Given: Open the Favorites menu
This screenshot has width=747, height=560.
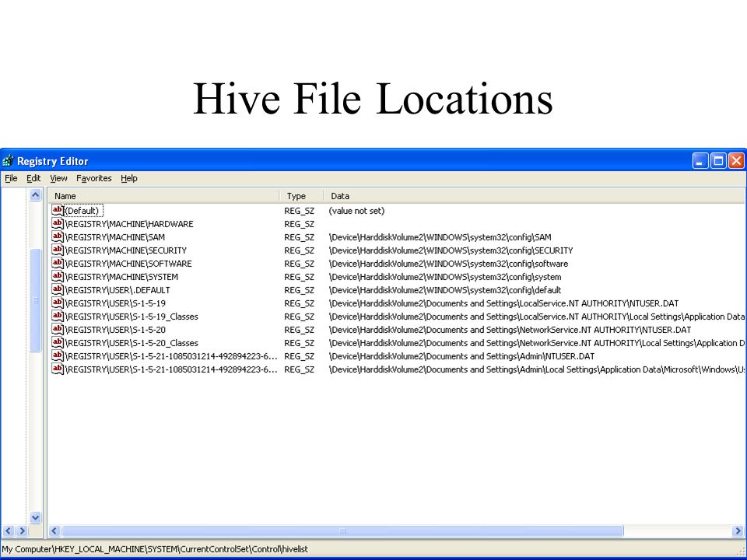Looking at the screenshot, I should coord(94,178).
